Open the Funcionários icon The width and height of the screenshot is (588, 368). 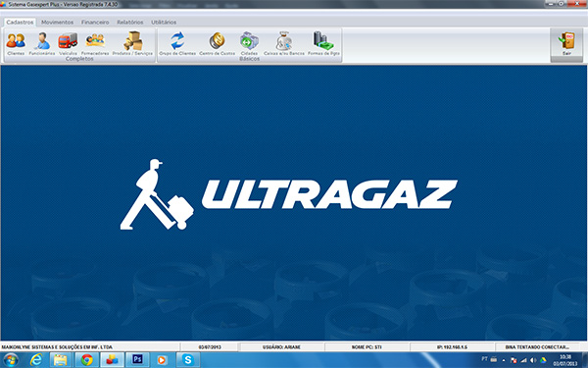pyautogui.click(x=42, y=43)
